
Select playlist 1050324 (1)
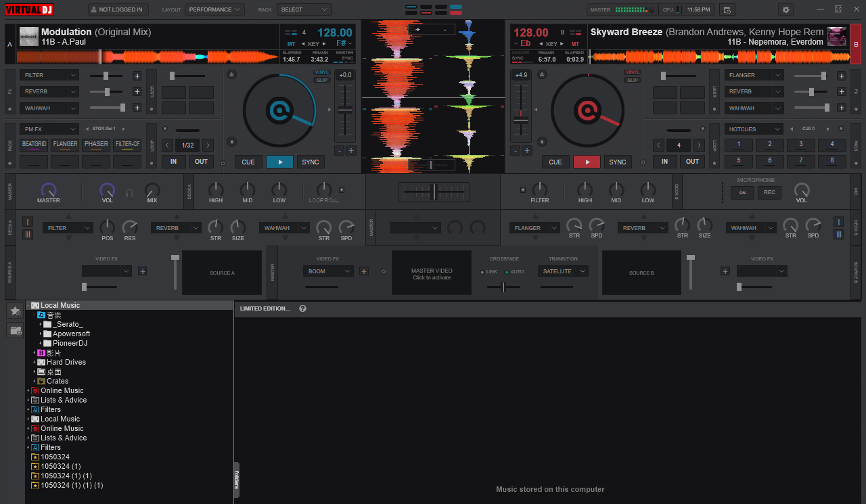pyautogui.click(x=60, y=467)
